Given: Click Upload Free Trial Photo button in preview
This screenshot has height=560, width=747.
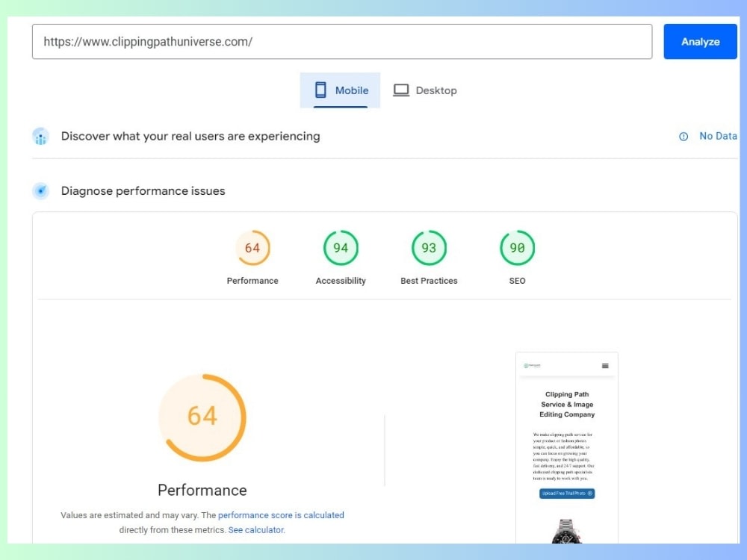Looking at the screenshot, I should point(567,494).
